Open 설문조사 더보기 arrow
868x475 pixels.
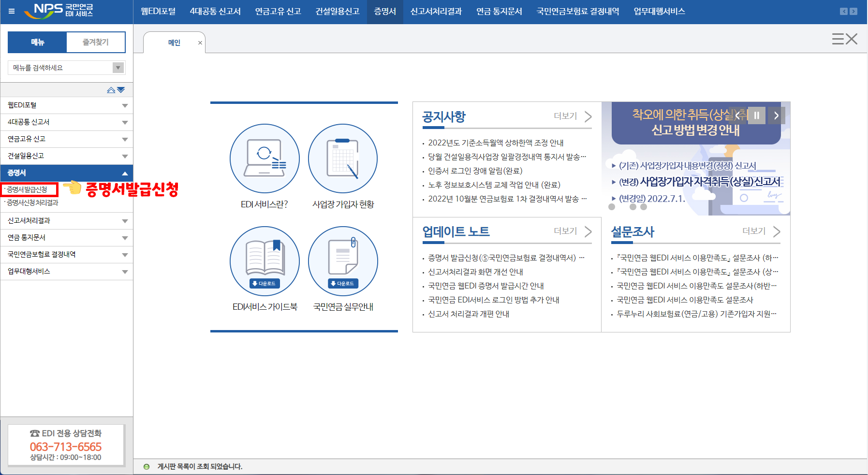(777, 231)
